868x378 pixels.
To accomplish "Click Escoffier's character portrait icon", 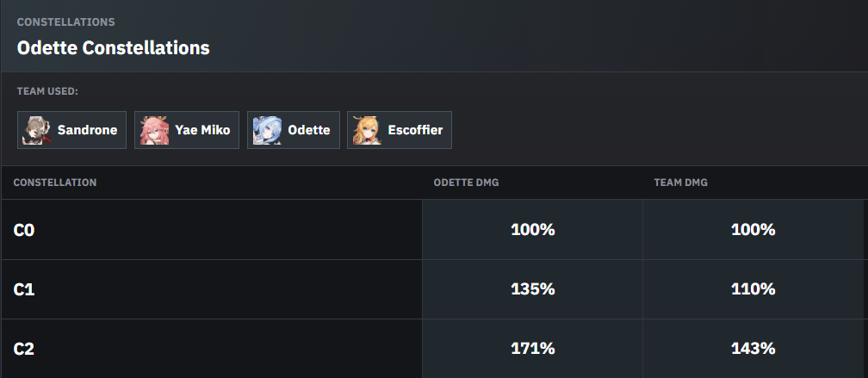I will (x=367, y=130).
